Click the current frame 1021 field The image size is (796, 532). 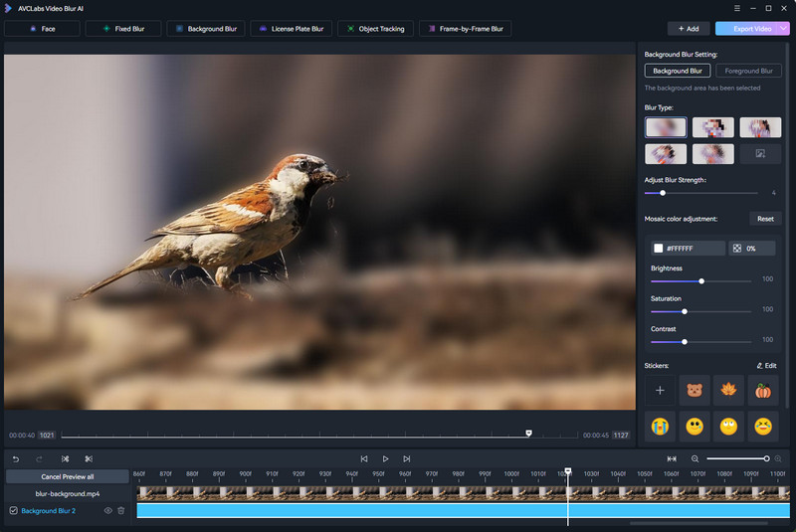(47, 436)
